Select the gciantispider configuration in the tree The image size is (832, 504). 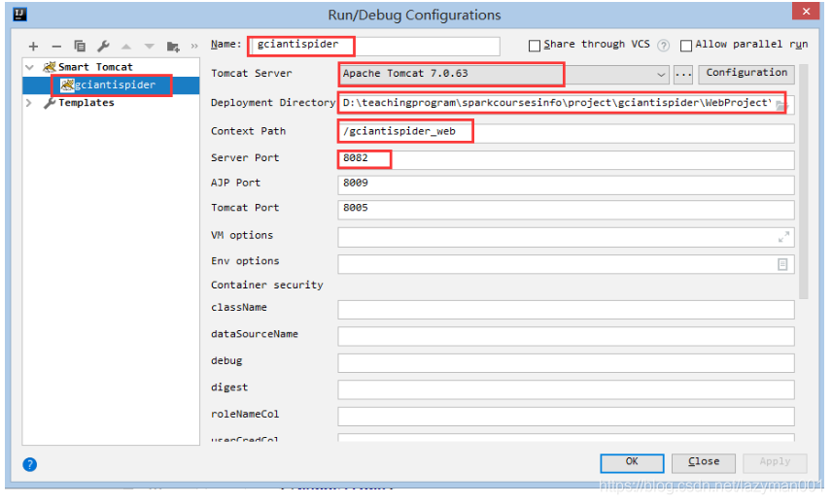coord(111,84)
